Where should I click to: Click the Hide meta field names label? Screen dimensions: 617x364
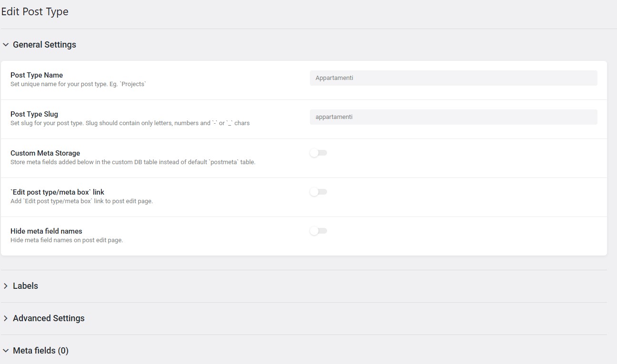point(46,231)
